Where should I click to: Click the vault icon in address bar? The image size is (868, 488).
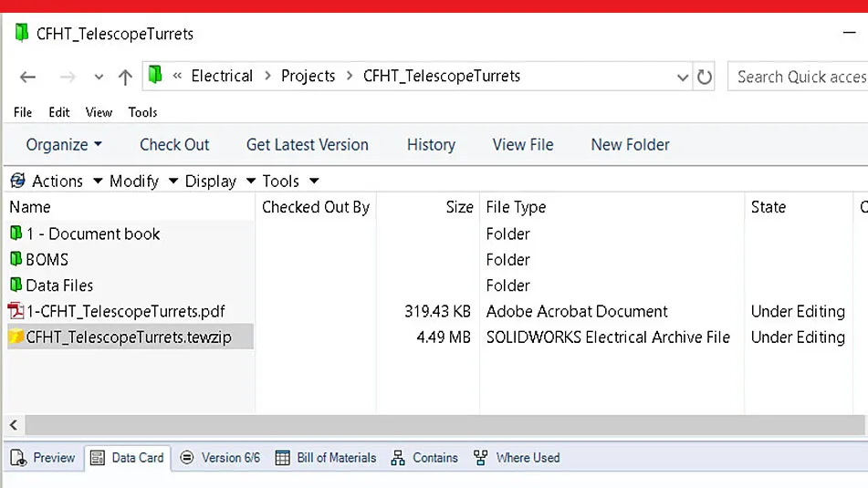click(155, 74)
